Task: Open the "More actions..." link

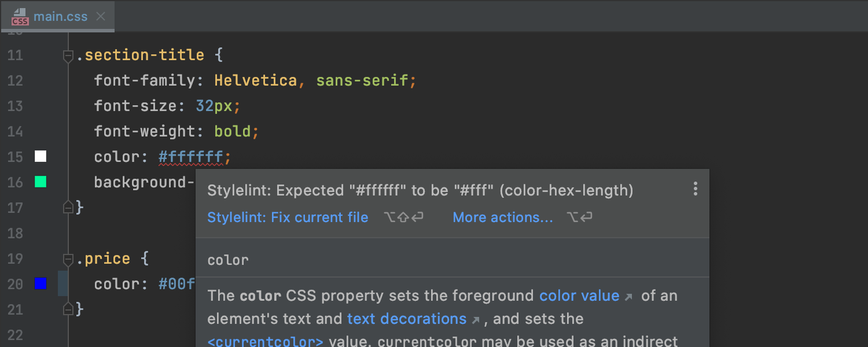Action: pos(502,217)
